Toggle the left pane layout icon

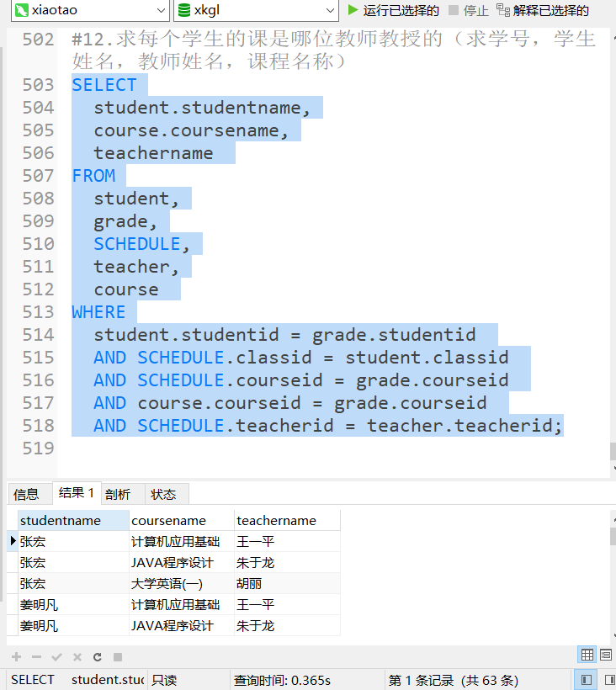click(586, 680)
